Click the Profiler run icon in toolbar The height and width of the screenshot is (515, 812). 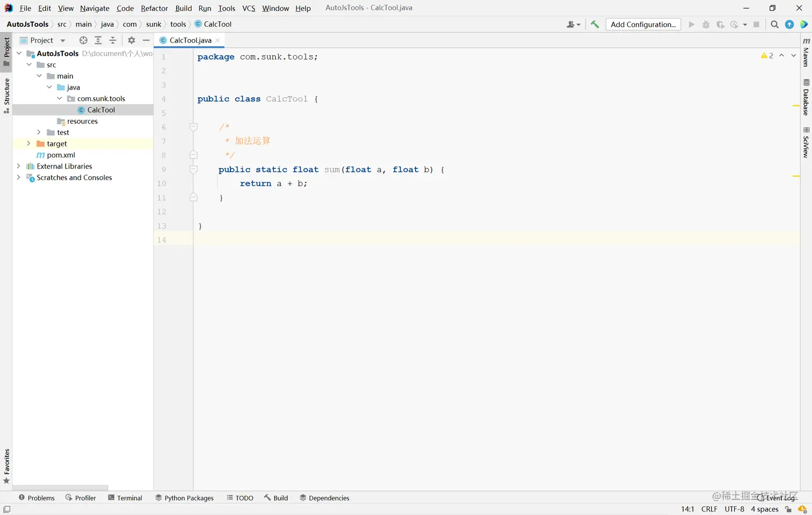click(x=734, y=24)
